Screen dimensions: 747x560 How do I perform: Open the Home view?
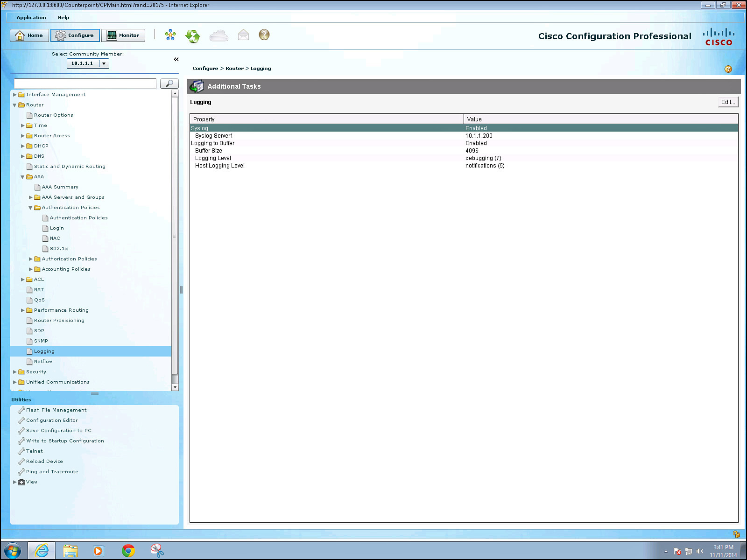[x=29, y=35]
